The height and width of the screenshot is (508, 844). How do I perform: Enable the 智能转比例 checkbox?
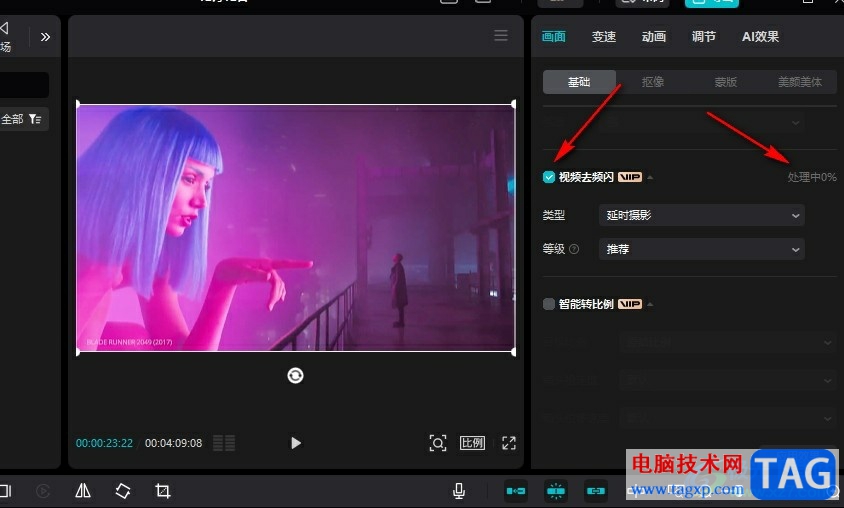pos(548,304)
